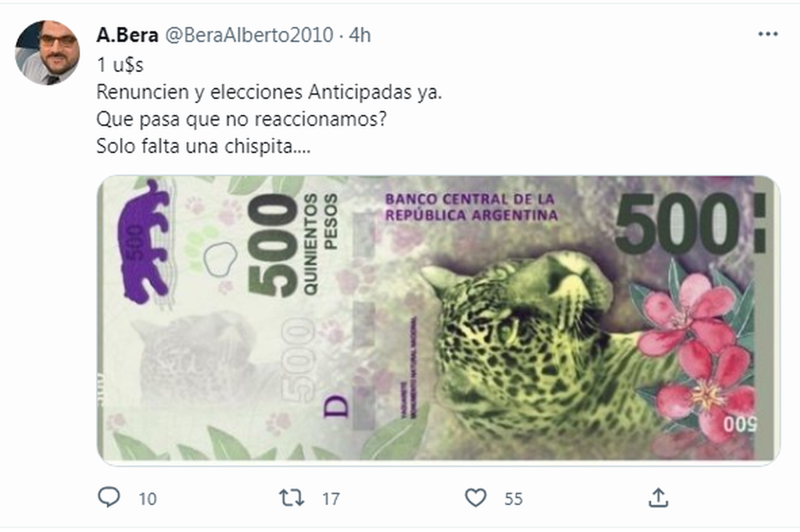Click the reply speech bubble icon
Viewport: 800px width, 532px height.
108,497
